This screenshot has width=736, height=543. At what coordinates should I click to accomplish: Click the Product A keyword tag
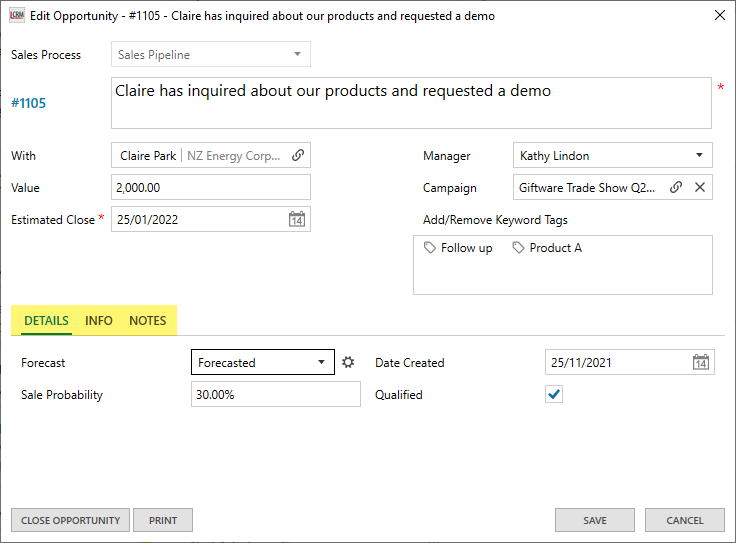click(547, 248)
